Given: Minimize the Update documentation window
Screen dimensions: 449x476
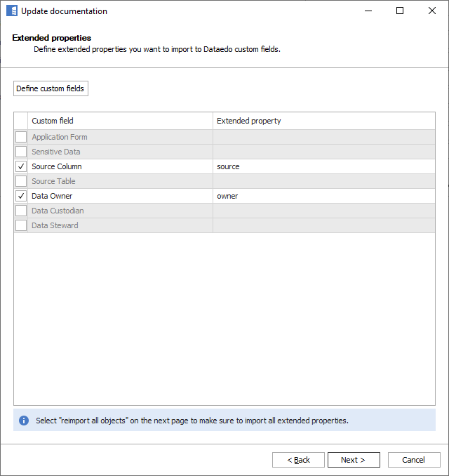Looking at the screenshot, I should [x=368, y=11].
